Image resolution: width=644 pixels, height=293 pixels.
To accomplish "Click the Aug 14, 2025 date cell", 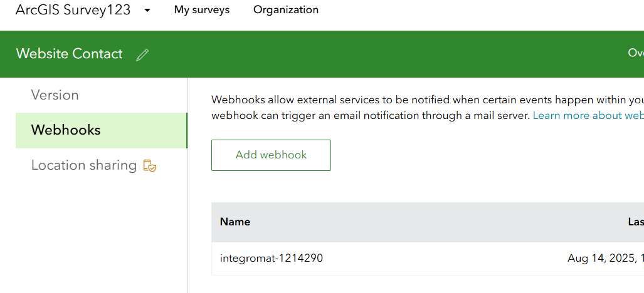I will pos(605,258).
